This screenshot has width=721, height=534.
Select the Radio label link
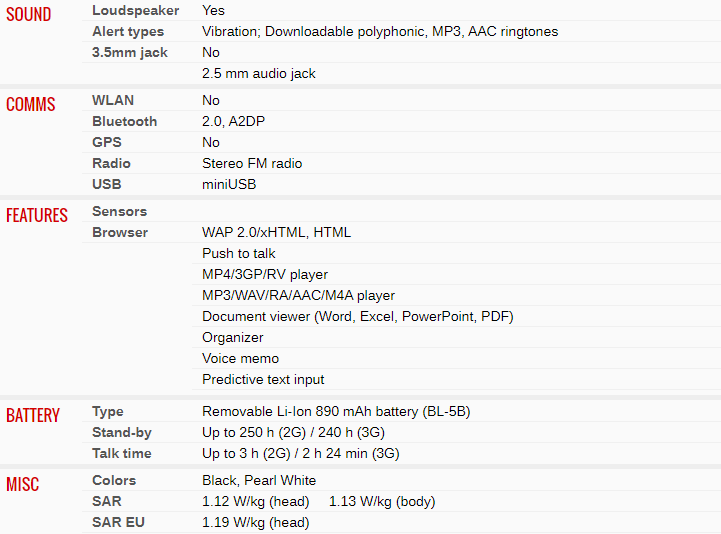(x=111, y=163)
